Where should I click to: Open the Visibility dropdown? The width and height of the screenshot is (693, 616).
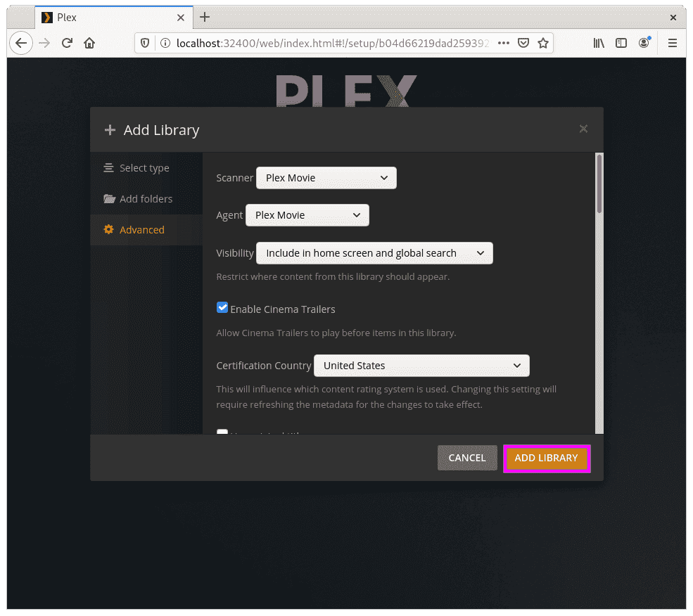pyautogui.click(x=374, y=253)
